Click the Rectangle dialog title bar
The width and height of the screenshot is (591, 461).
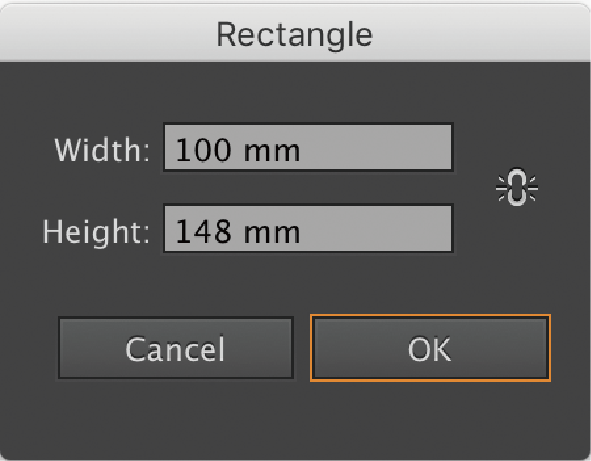[295, 33]
